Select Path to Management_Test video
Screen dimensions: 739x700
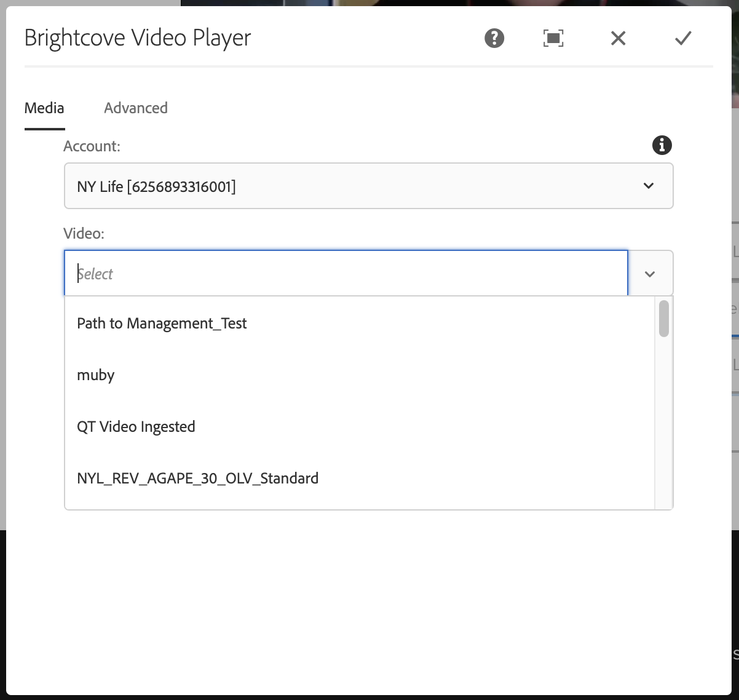tap(162, 323)
